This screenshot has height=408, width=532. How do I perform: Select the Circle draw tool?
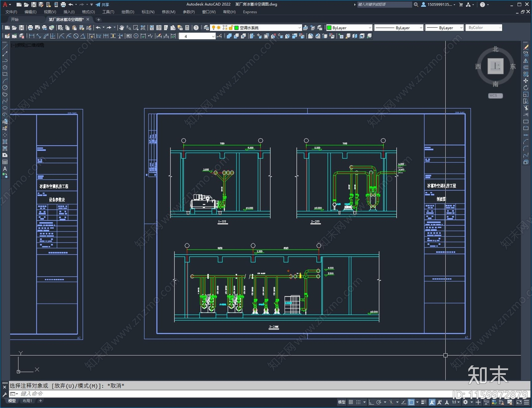pyautogui.click(x=5, y=88)
